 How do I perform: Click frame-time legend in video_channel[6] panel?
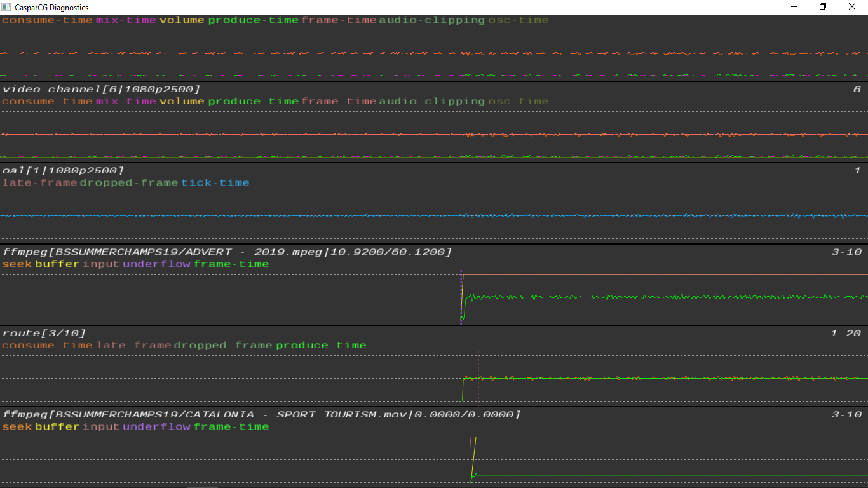339,102
